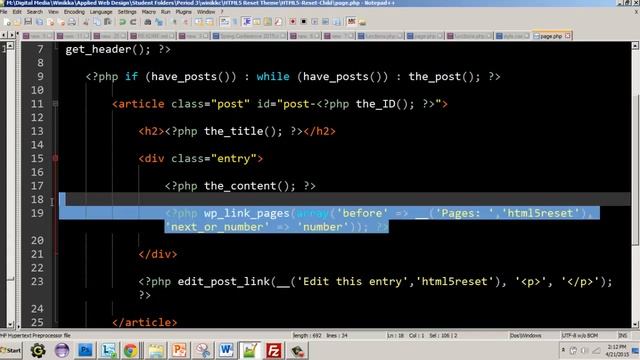Start macro recording with the red dot icon

tap(292, 22)
